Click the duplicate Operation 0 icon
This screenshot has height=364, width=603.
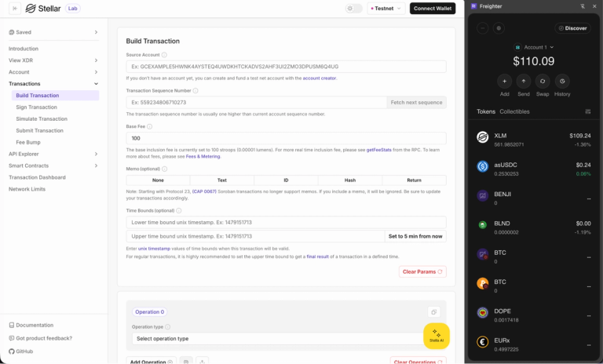click(x=433, y=312)
